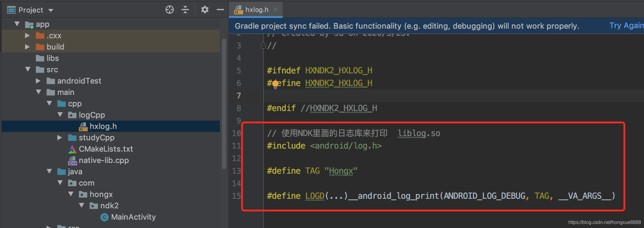644x228 pixels.
Task: Click the #include <android/log.h> line
Action: pyautogui.click(x=324, y=146)
